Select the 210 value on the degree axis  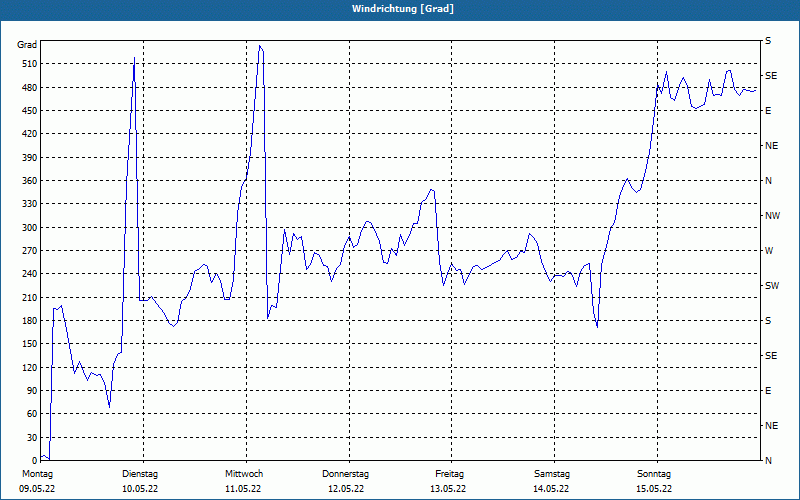click(x=30, y=297)
